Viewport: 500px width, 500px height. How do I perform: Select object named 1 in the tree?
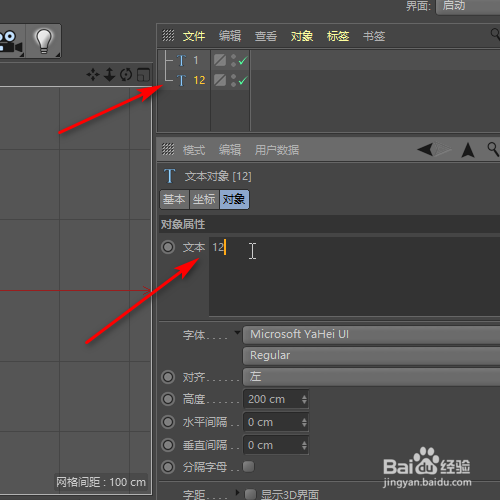pos(196,60)
